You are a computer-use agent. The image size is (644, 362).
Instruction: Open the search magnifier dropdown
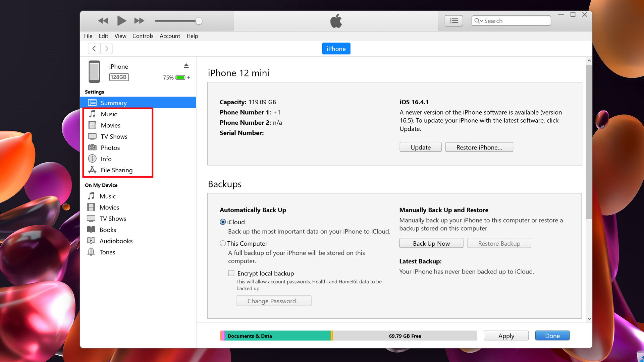pyautogui.click(x=478, y=21)
